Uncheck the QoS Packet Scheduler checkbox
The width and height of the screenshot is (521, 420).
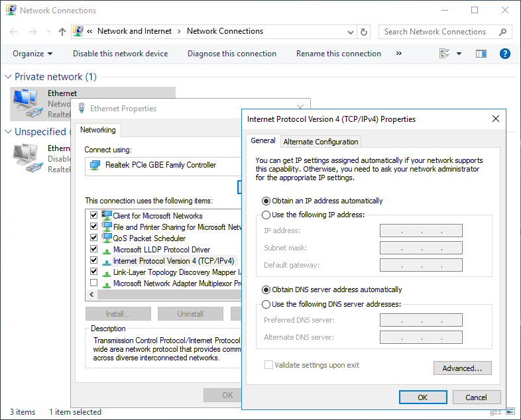[93, 238]
